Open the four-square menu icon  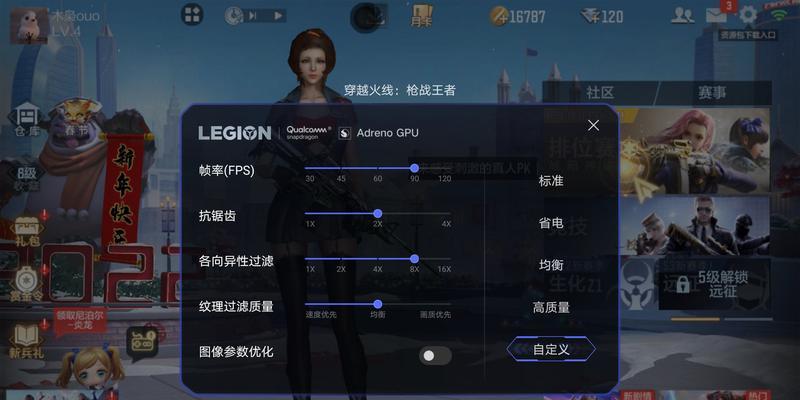[192, 14]
